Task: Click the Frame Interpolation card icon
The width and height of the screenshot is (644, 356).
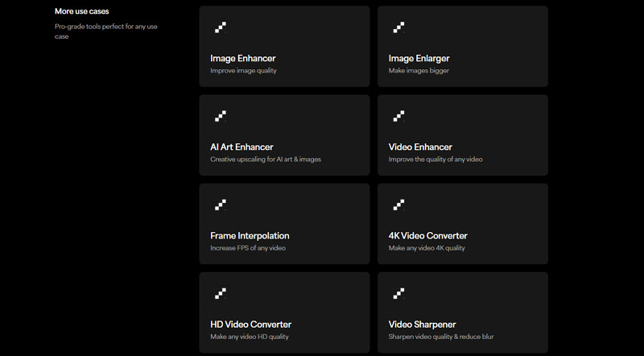Action: tap(221, 205)
